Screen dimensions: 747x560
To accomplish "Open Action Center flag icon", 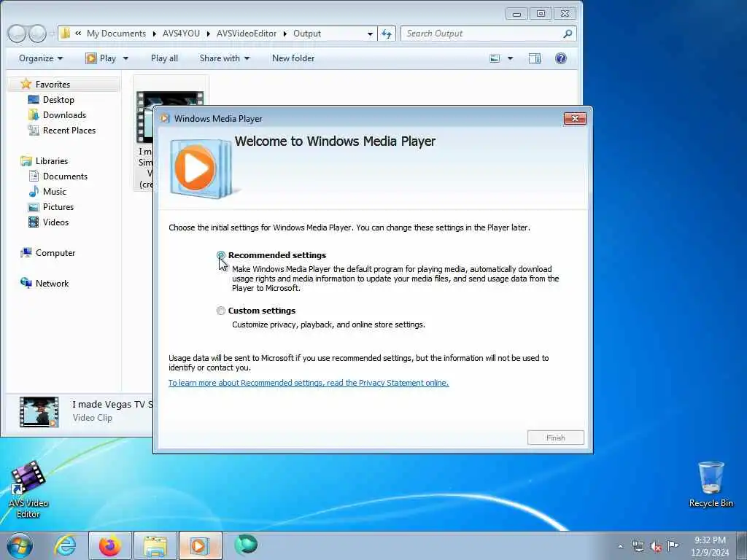I will pos(673,545).
